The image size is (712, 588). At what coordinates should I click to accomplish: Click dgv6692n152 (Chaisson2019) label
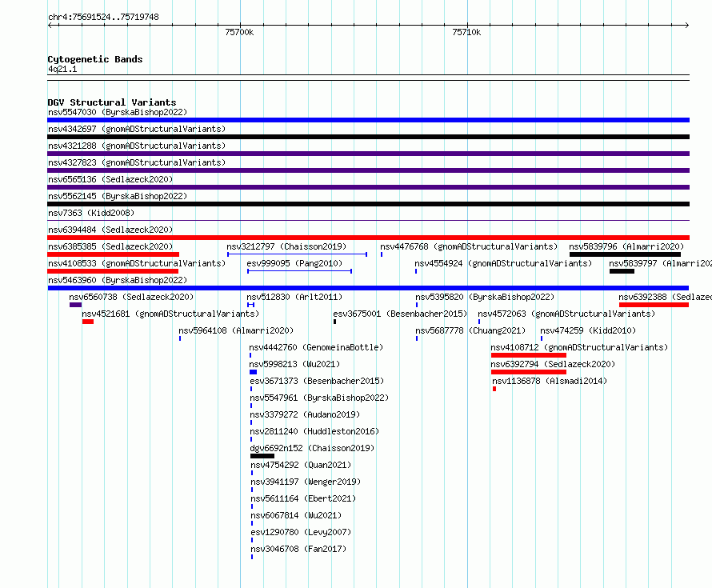(312, 448)
